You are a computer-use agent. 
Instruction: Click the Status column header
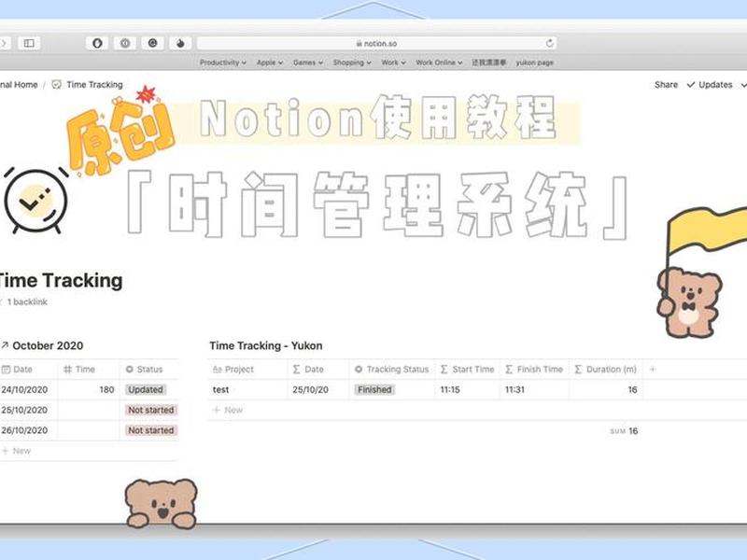[x=149, y=369]
